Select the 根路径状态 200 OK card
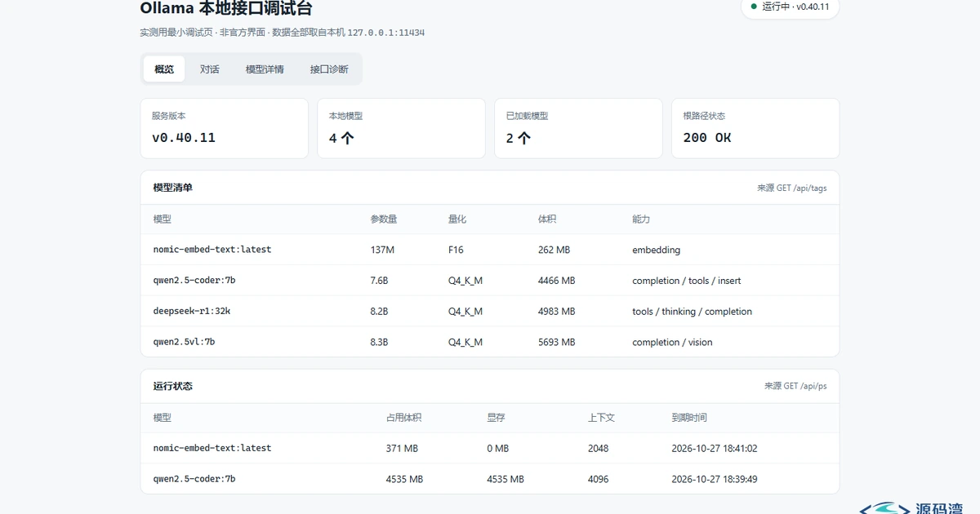This screenshot has width=980, height=514. (755, 128)
